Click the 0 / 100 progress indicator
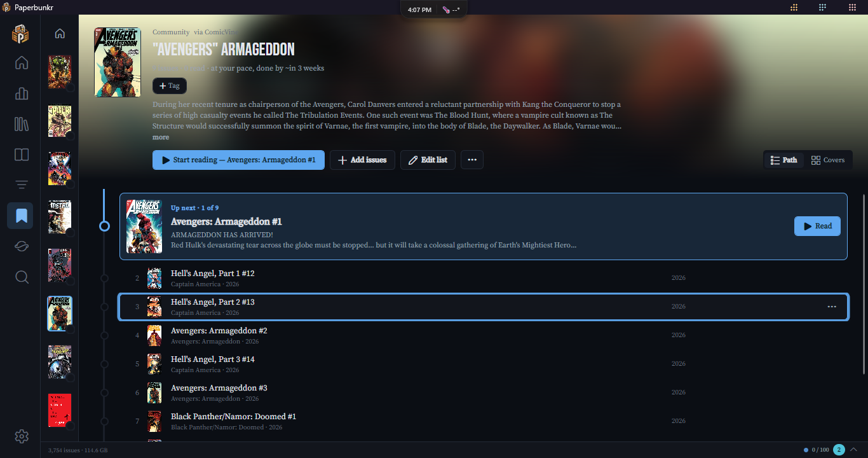The image size is (868, 458). 816,450
